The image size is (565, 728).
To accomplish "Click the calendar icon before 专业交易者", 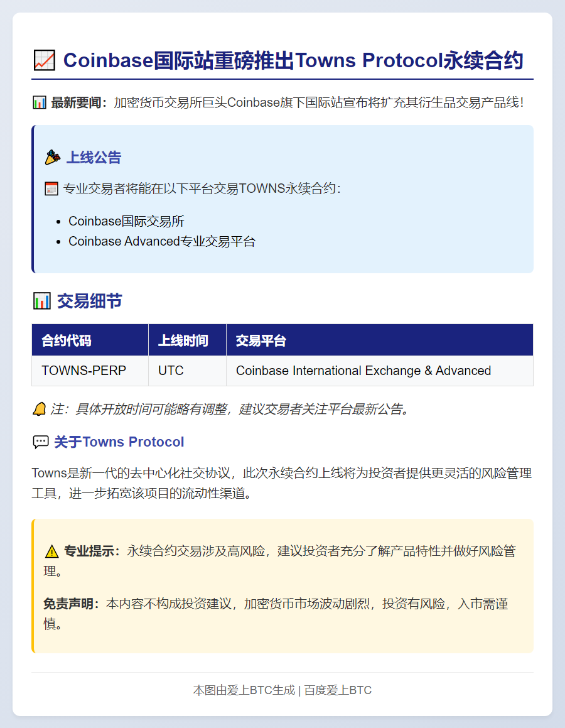I will [x=51, y=188].
